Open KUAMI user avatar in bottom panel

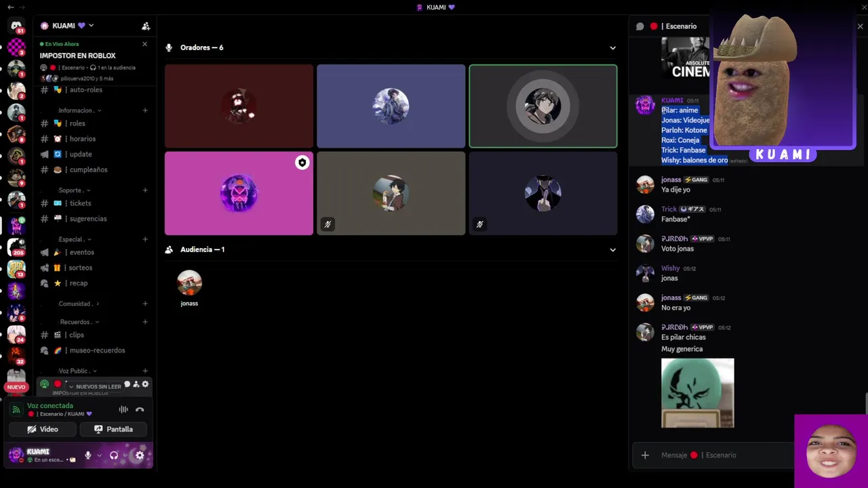coord(16,455)
